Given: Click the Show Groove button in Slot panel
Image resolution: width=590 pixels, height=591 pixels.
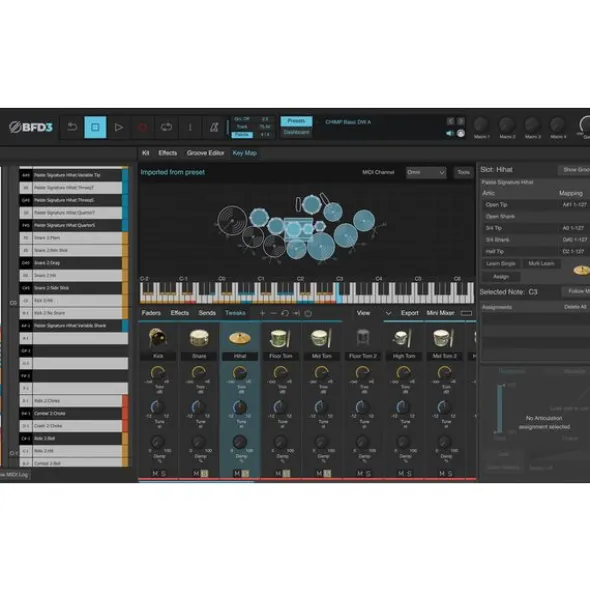Looking at the screenshot, I should pyautogui.click(x=574, y=170).
